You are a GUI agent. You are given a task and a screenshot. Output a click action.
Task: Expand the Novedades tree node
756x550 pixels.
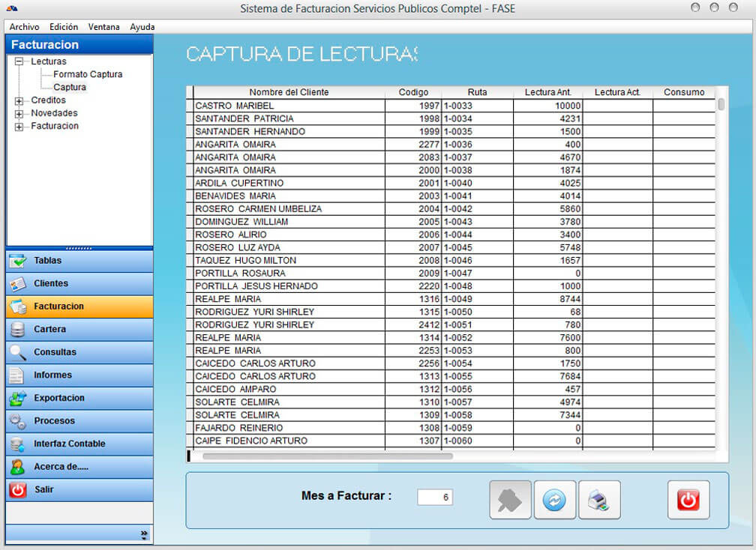[x=19, y=114]
